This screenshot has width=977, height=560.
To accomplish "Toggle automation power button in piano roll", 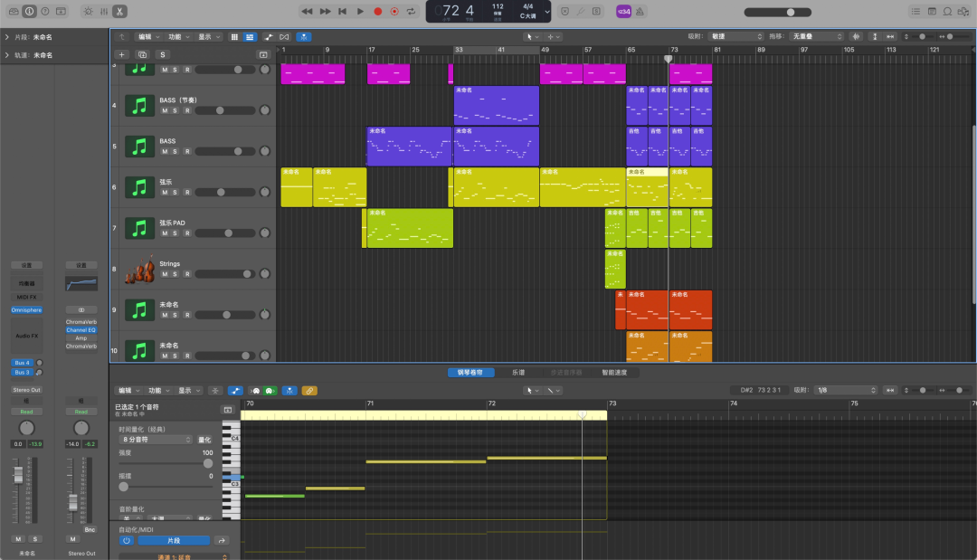I will [127, 541].
